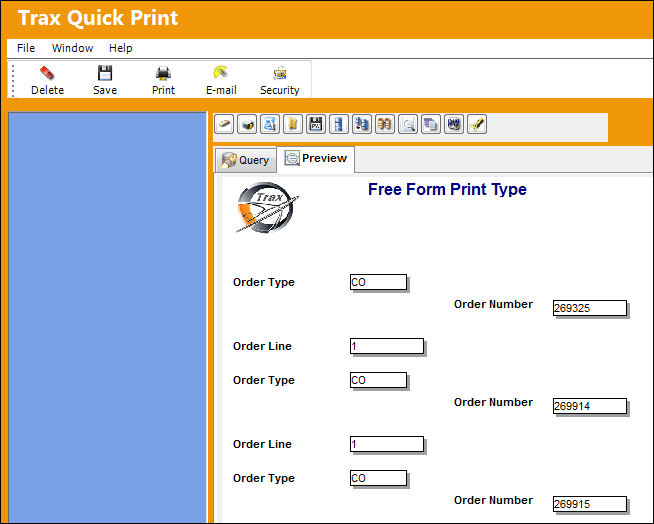Click the blue single-column pages icon
Viewport: 654px width, 524px height.
tap(339, 124)
